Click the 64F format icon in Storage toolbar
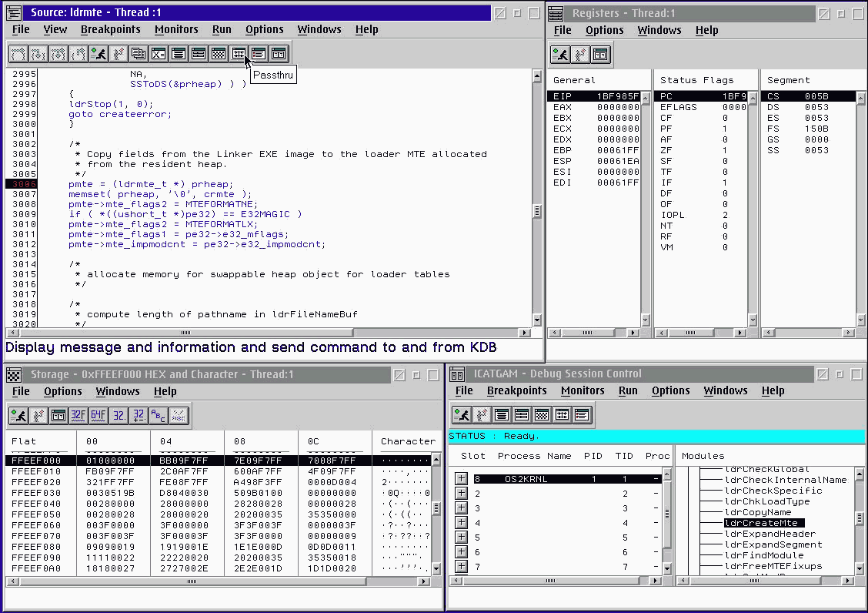868x613 pixels. 98,416
